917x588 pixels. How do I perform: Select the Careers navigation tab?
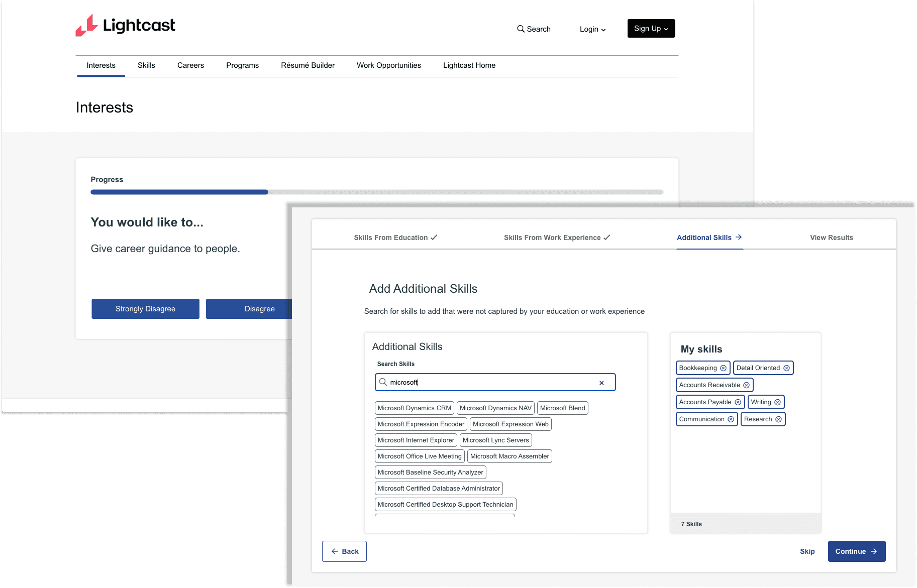coord(190,65)
